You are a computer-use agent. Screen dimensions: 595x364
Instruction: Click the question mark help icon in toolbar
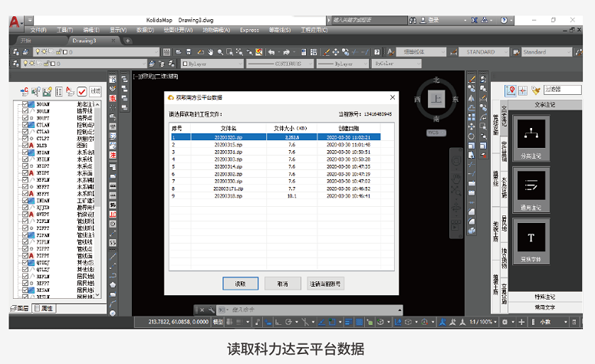coord(376,52)
